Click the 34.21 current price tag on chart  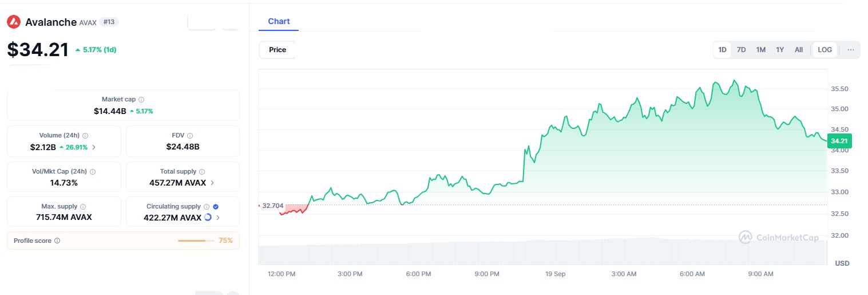coord(839,141)
